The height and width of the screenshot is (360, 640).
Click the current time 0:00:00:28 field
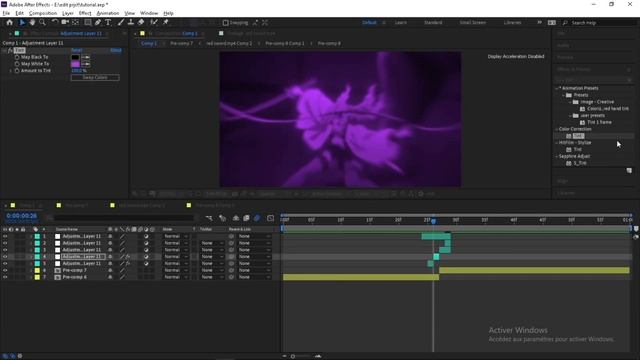click(22, 216)
